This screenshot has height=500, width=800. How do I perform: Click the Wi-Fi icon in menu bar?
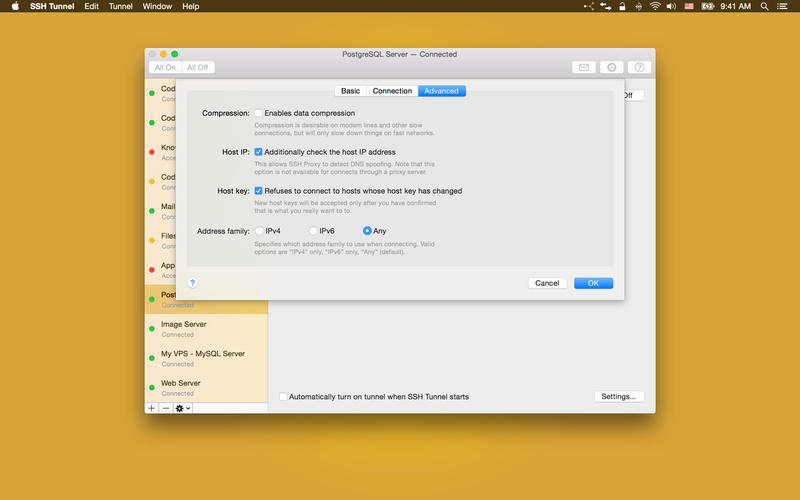pyautogui.click(x=655, y=6)
